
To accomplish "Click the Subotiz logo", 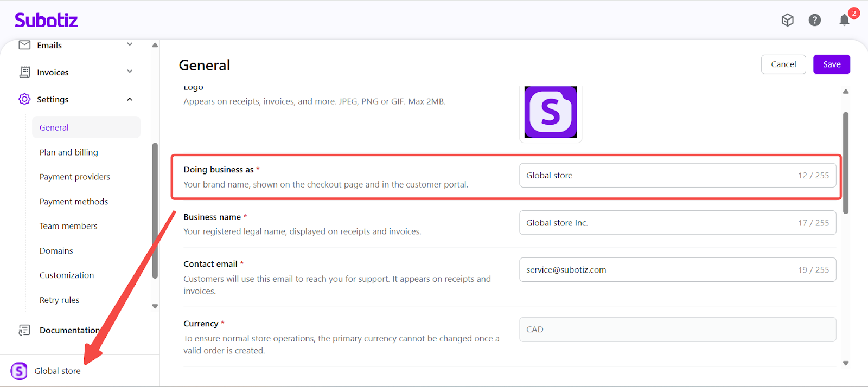I will tap(46, 21).
